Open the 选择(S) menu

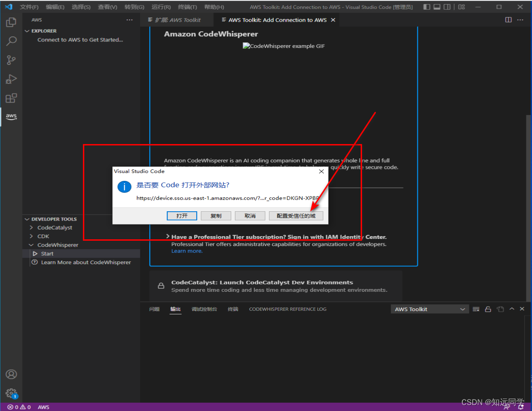pos(81,7)
